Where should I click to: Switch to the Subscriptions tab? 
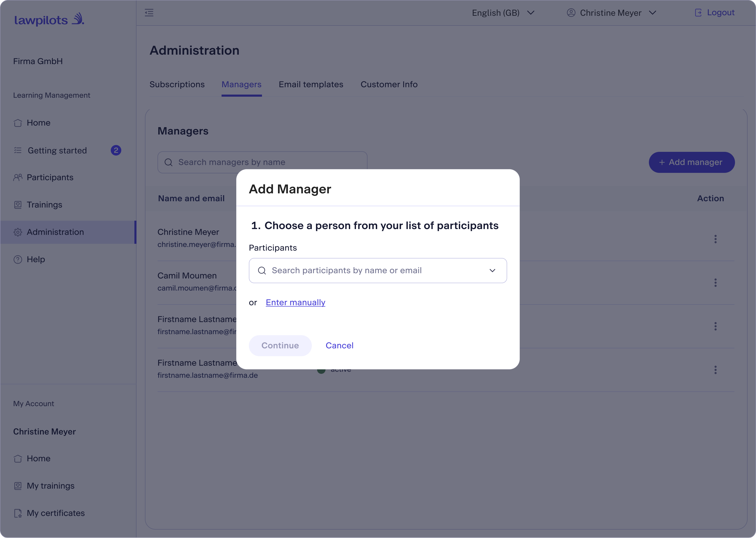177,85
